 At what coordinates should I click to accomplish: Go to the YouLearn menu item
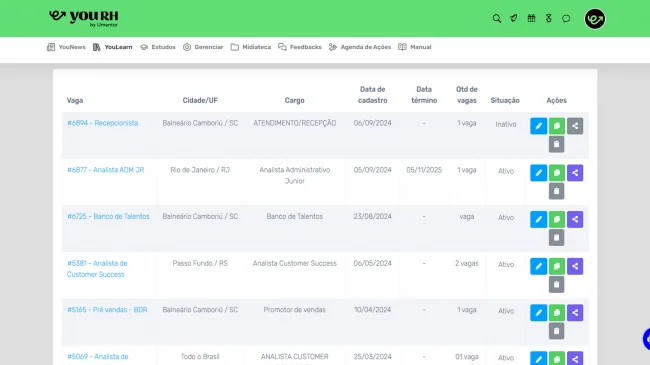(113, 47)
